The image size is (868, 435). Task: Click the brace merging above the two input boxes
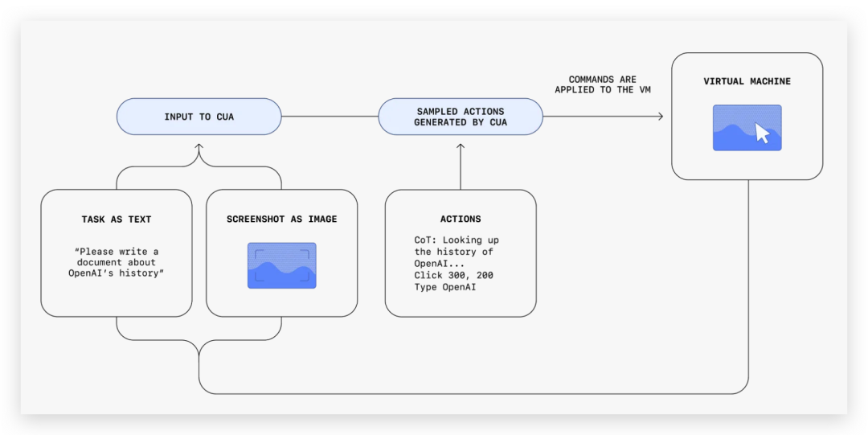(199, 167)
